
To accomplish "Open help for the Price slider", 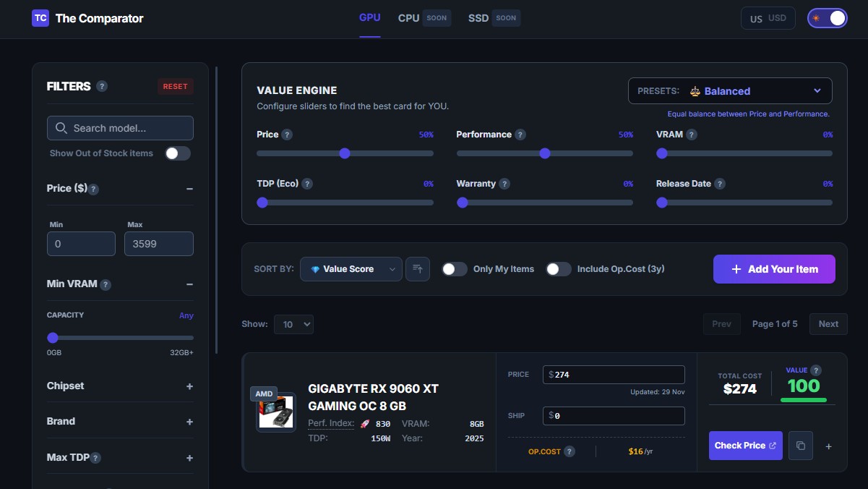I will 287,135.
